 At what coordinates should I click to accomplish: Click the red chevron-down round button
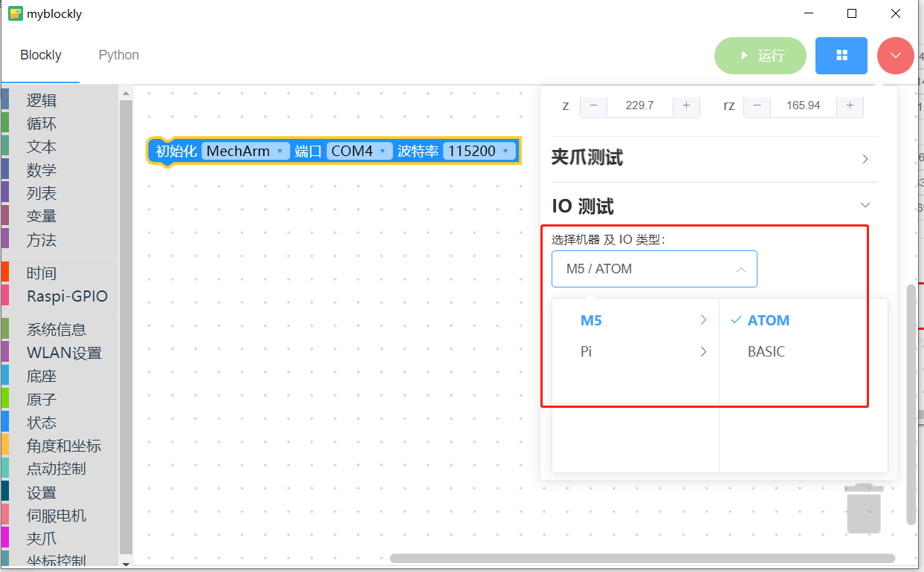pyautogui.click(x=896, y=56)
